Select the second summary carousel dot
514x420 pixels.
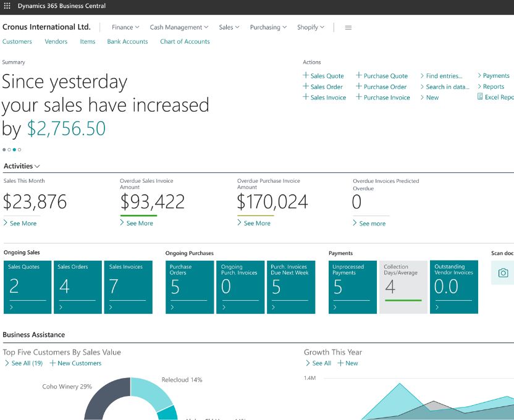point(9,149)
